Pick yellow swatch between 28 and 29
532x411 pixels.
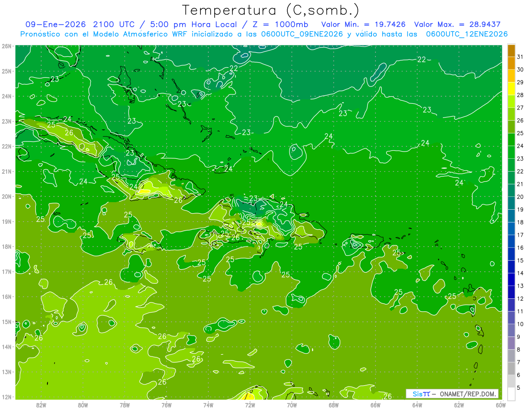pos(512,89)
